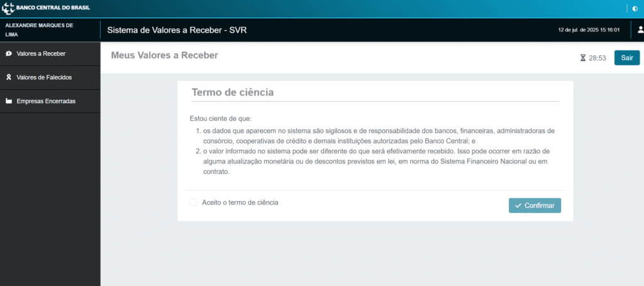Click the Empresas Encerradas factory icon

(x=8, y=101)
